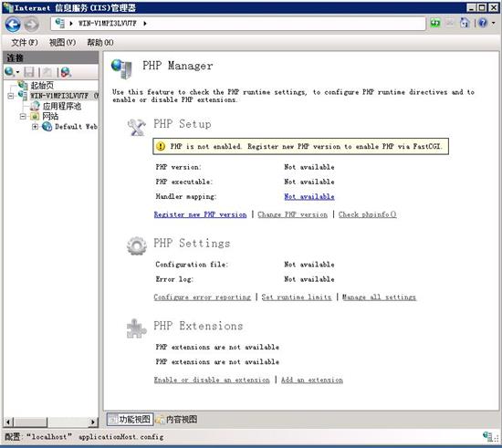This screenshot has height=448, width=502.
Task: Open the 视图(V) menu
Action: [x=62, y=42]
